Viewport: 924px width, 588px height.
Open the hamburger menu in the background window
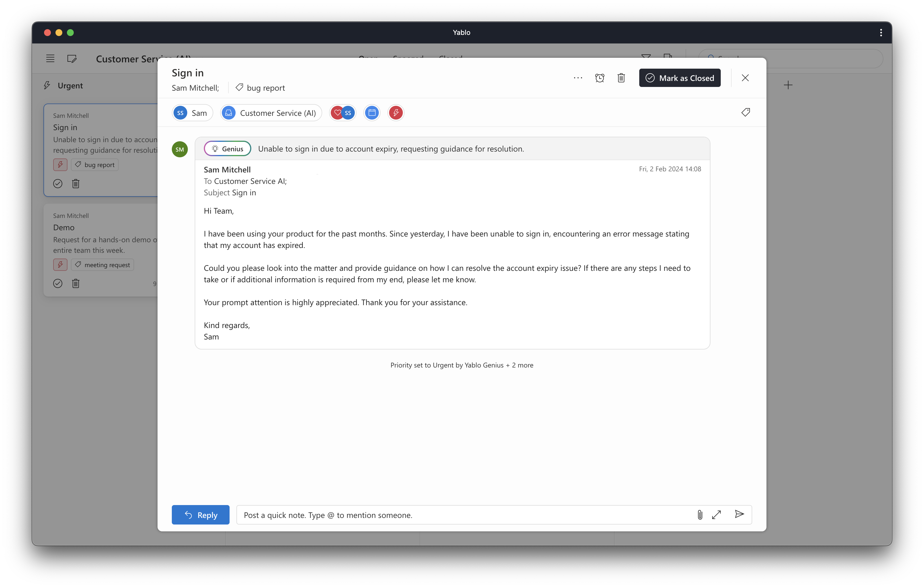click(x=50, y=58)
